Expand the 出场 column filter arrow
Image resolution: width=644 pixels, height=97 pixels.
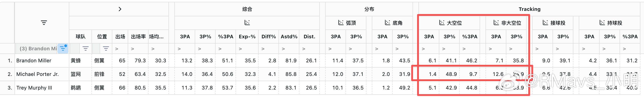[x=116, y=49]
